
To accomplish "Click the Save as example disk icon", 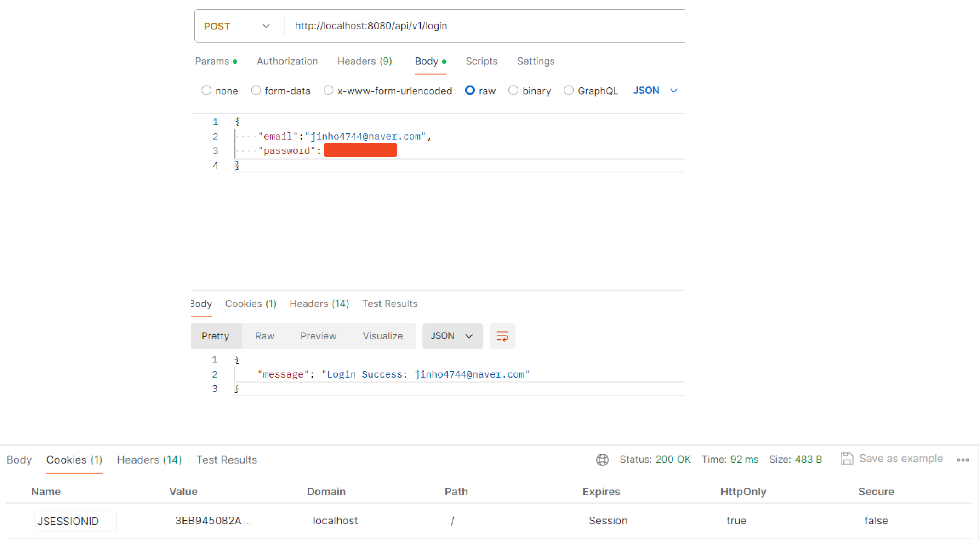I will pyautogui.click(x=846, y=459).
